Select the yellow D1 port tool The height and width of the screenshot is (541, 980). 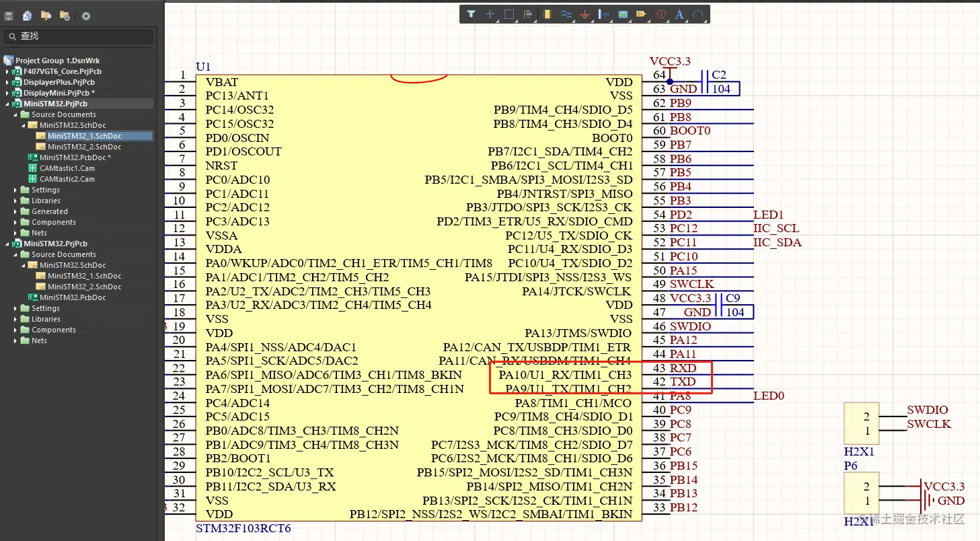coord(642,14)
